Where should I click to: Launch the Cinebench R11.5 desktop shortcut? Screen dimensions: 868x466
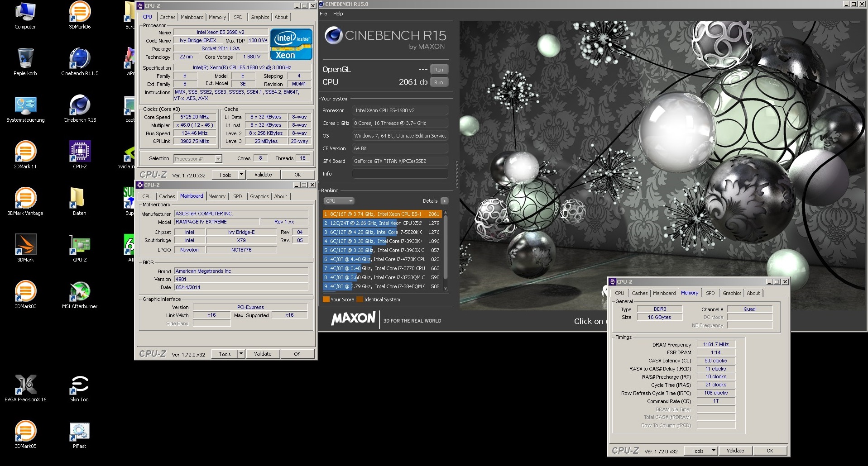80,62
